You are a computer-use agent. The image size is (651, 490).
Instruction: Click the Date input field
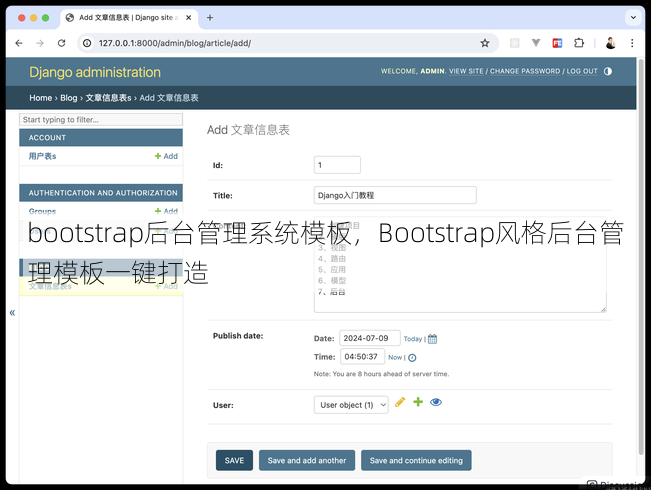click(x=370, y=338)
